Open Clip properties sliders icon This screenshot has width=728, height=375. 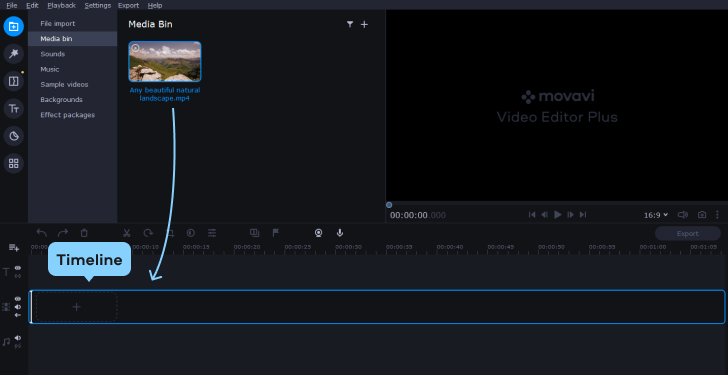click(x=212, y=233)
